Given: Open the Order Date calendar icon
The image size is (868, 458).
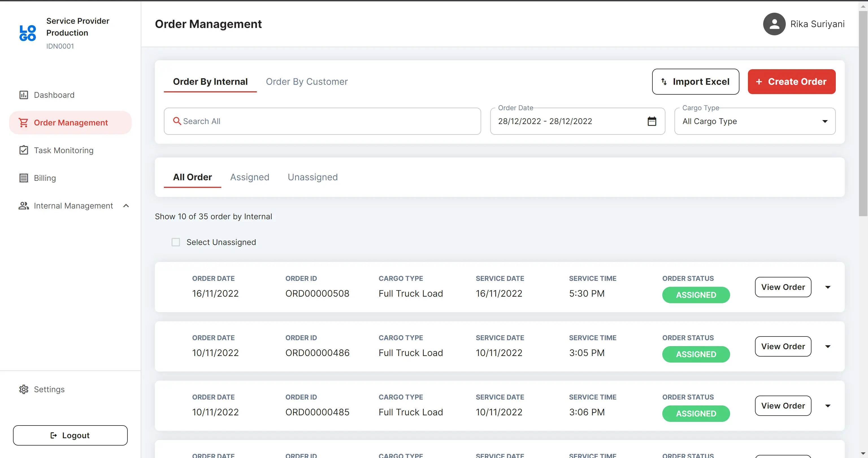Looking at the screenshot, I should (x=652, y=121).
